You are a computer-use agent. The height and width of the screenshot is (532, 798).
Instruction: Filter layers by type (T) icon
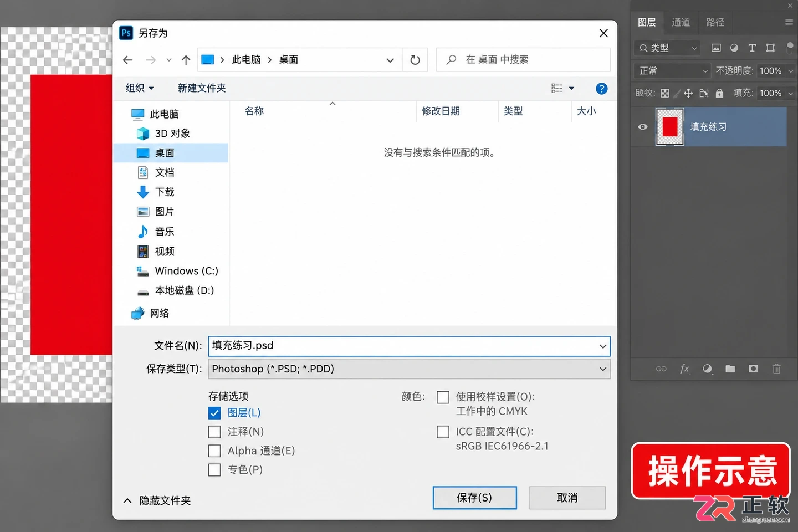tap(752, 48)
